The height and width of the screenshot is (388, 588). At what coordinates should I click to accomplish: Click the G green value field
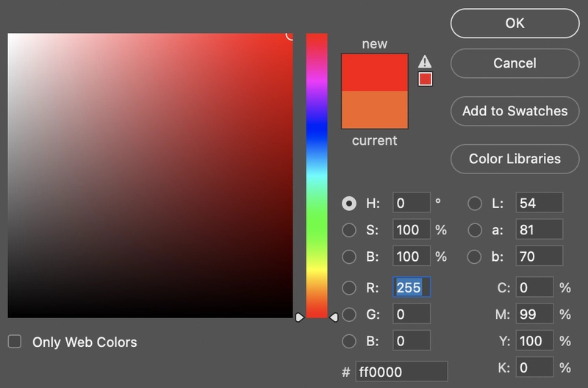pos(412,314)
